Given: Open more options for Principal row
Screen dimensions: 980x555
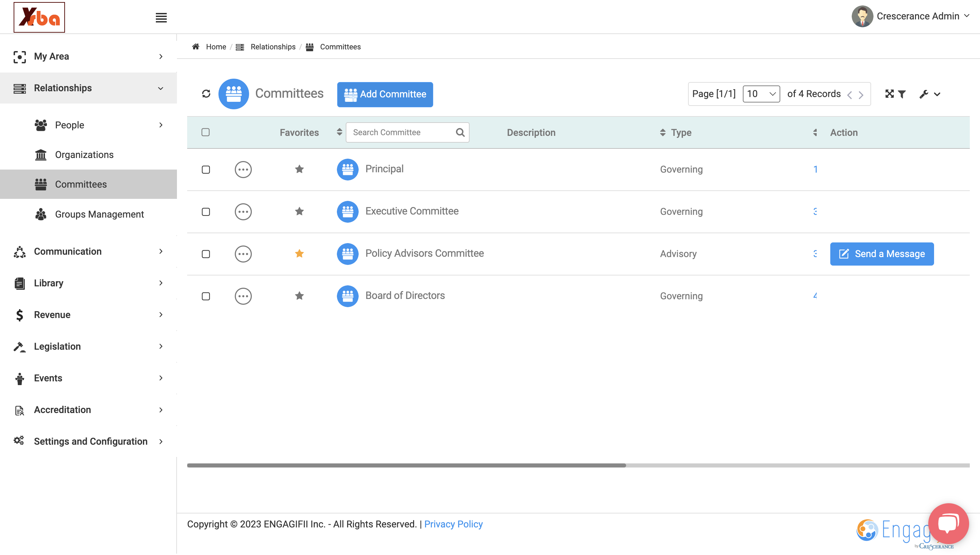Looking at the screenshot, I should (x=243, y=170).
